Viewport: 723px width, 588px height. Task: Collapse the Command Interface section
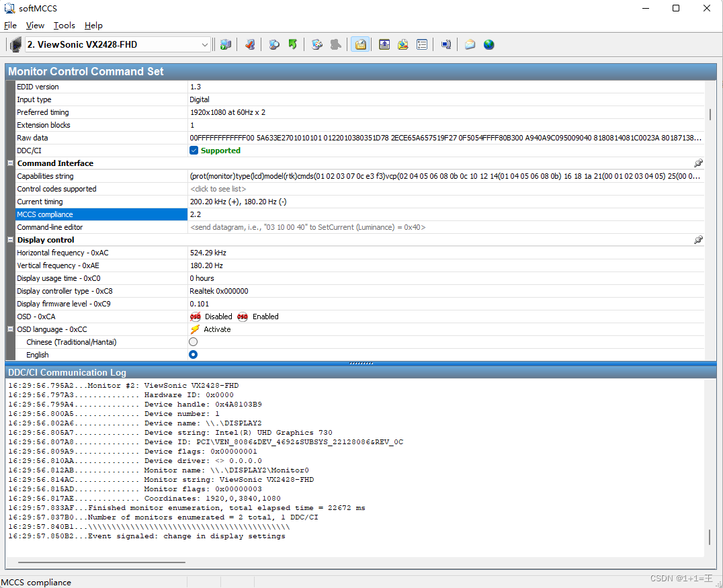click(x=10, y=163)
